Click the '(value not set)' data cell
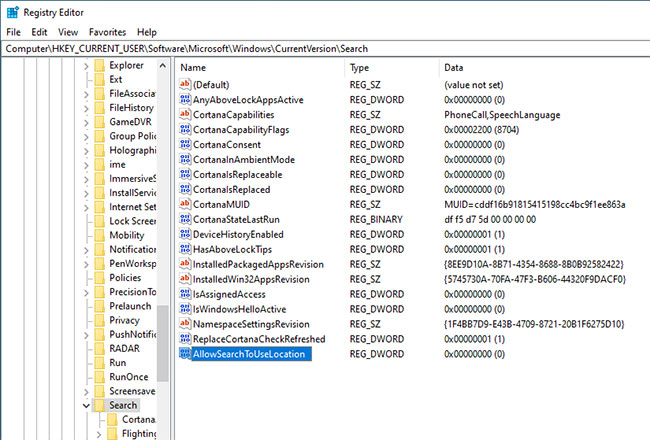Screen dimensions: 650x440 tap(473, 85)
